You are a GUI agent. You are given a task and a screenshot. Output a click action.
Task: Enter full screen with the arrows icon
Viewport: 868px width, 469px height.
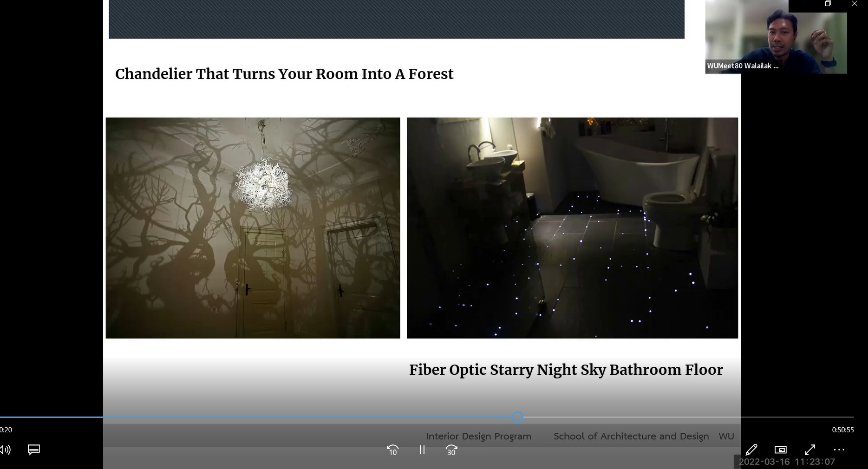(809, 449)
